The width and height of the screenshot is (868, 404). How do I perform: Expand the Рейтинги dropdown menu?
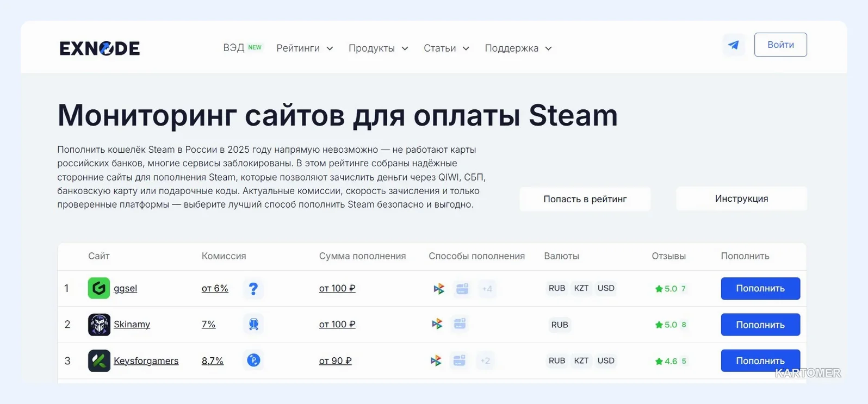point(305,48)
